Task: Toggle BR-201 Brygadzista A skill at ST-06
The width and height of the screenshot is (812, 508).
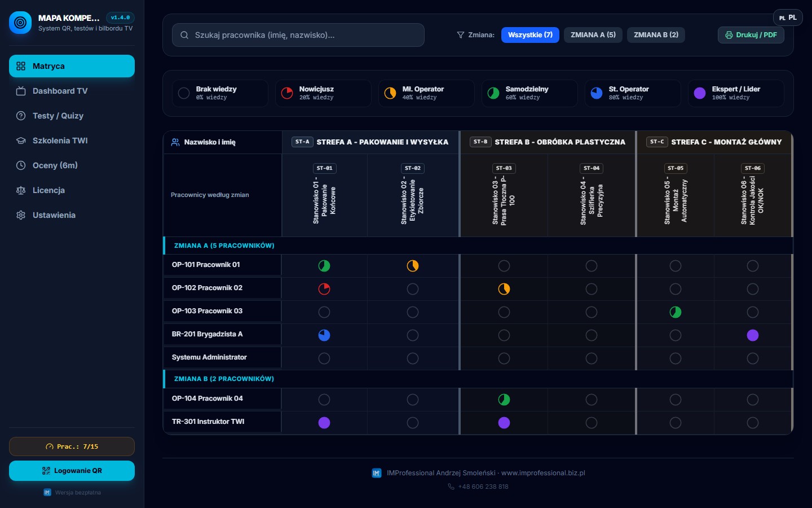Action: (753, 335)
